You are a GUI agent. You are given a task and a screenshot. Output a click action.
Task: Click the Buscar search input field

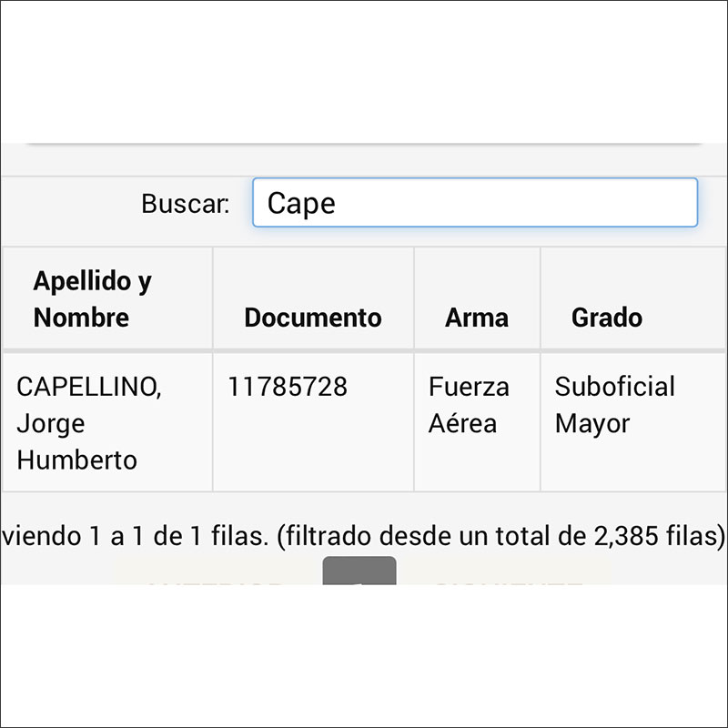click(x=474, y=203)
